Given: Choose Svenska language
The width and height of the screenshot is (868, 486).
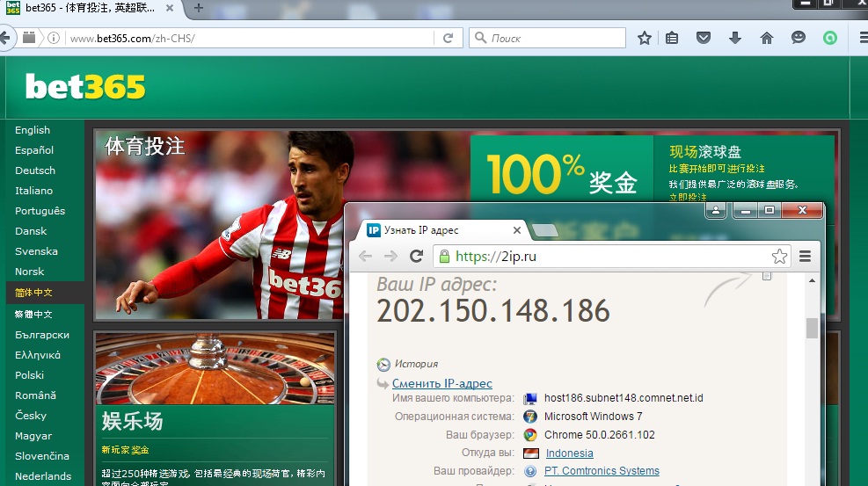Looking at the screenshot, I should point(36,251).
